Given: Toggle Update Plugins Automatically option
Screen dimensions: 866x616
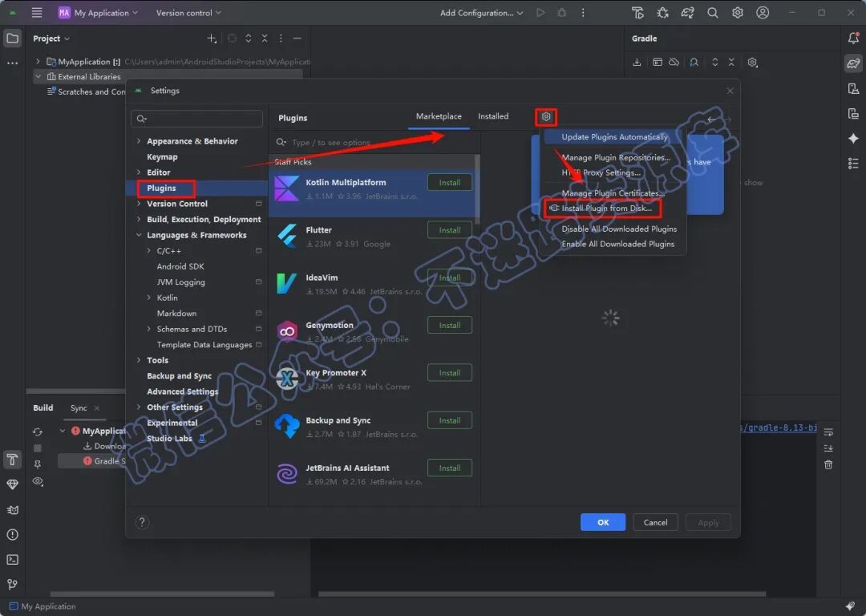Looking at the screenshot, I should coord(613,136).
